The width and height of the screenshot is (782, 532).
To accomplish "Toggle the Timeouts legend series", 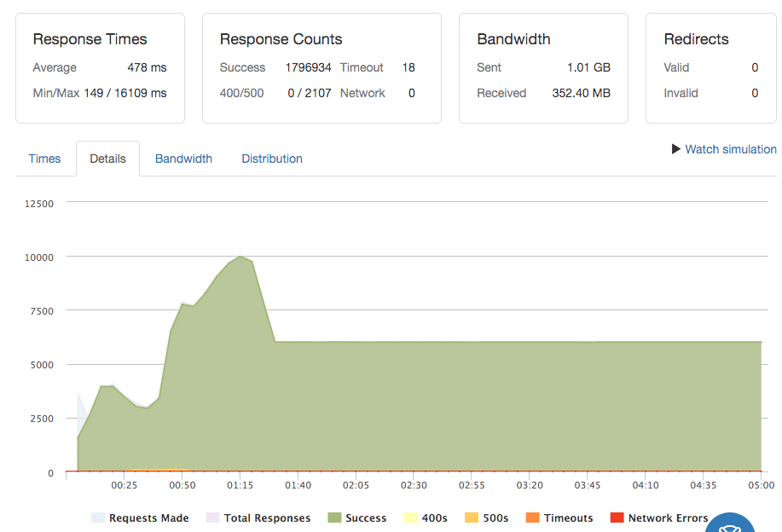I will (x=559, y=518).
